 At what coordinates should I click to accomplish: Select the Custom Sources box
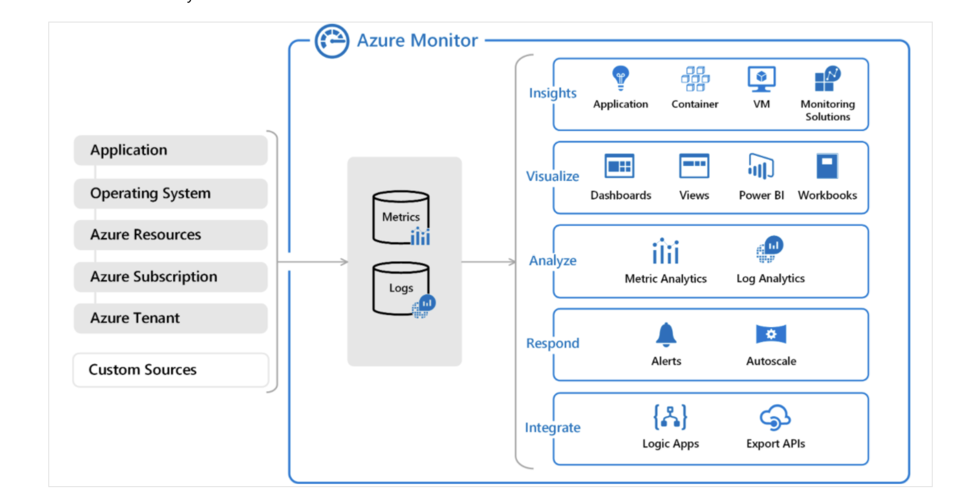pos(171,370)
